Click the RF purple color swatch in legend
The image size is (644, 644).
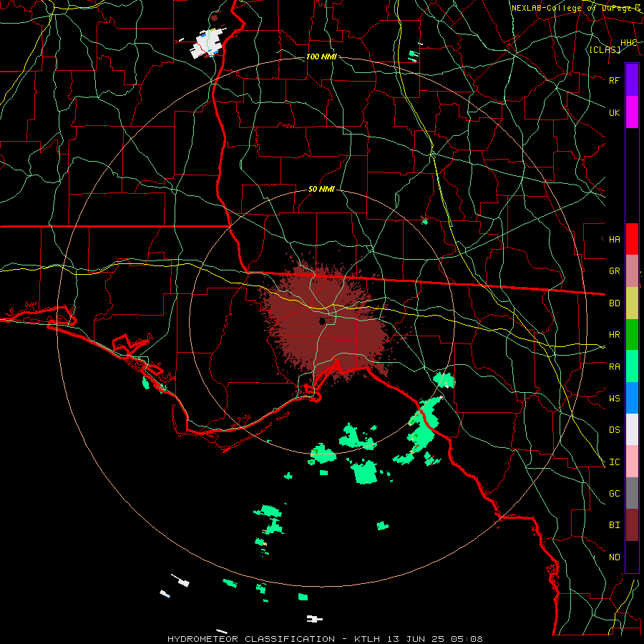point(632,80)
